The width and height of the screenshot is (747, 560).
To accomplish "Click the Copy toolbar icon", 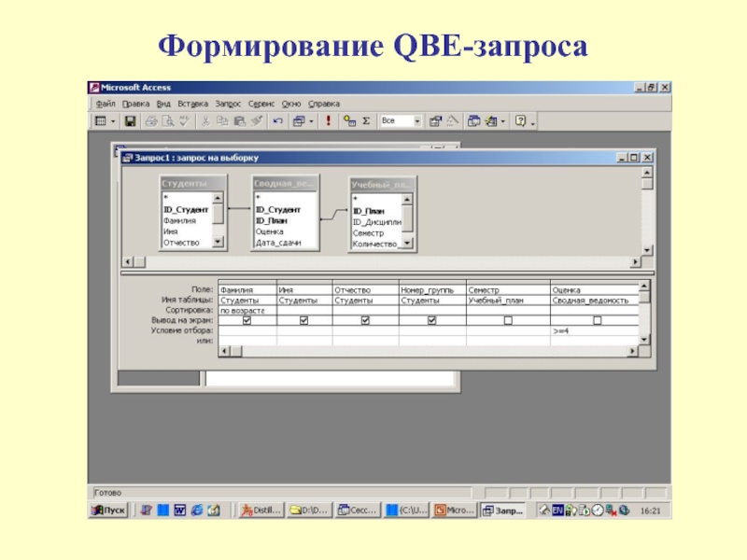I will (222, 121).
